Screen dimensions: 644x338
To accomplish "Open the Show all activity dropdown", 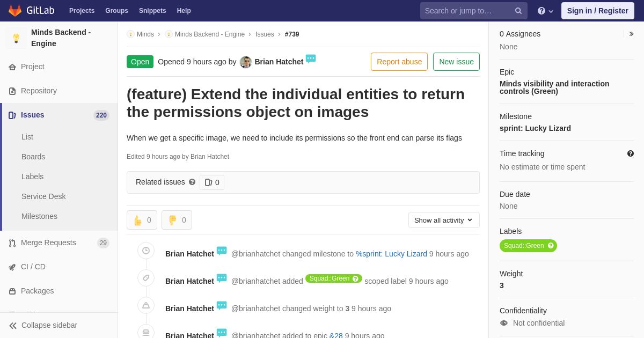I will click(444, 220).
